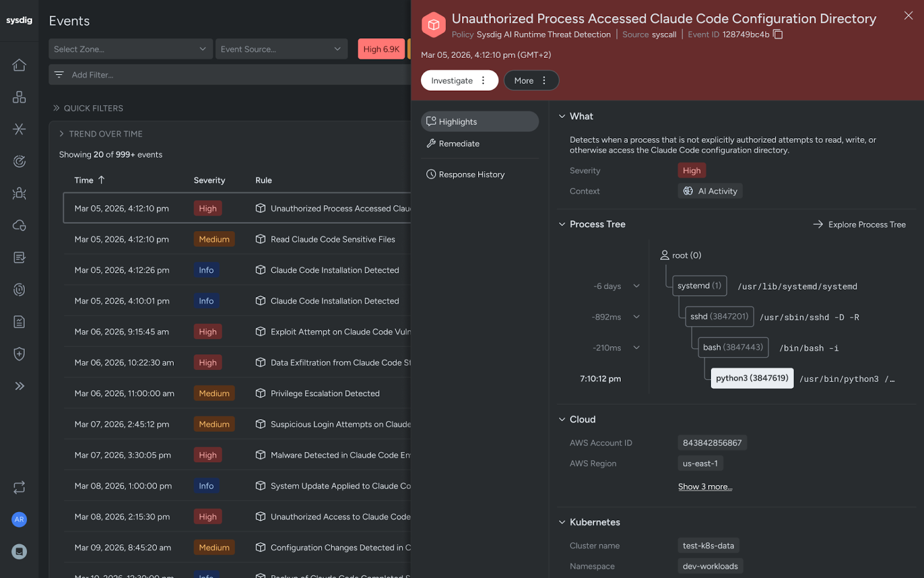Click the graph network icon in sidebar
This screenshot has width=924, height=578.
click(x=19, y=129)
